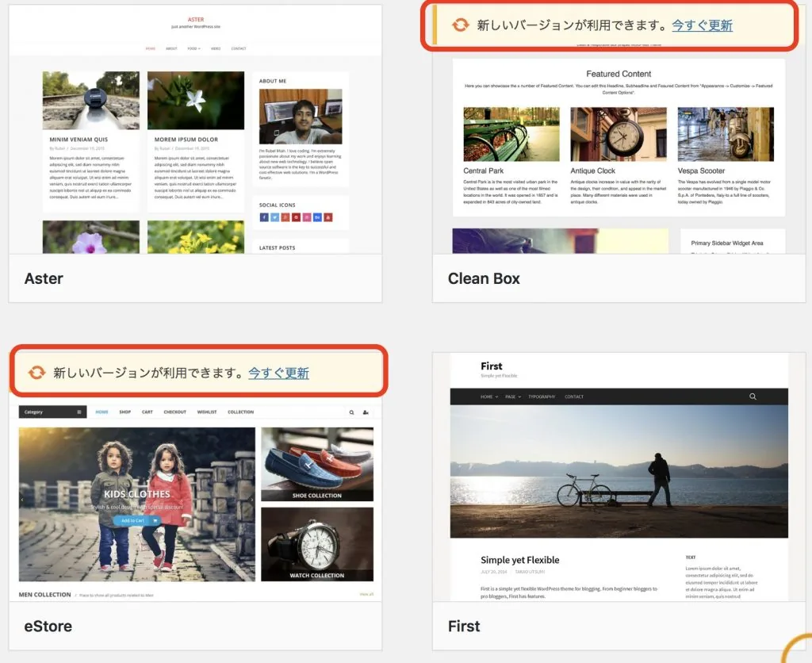The width and height of the screenshot is (812, 663).
Task: Click the user account icon in the eStore preview
Action: pyautogui.click(x=366, y=412)
